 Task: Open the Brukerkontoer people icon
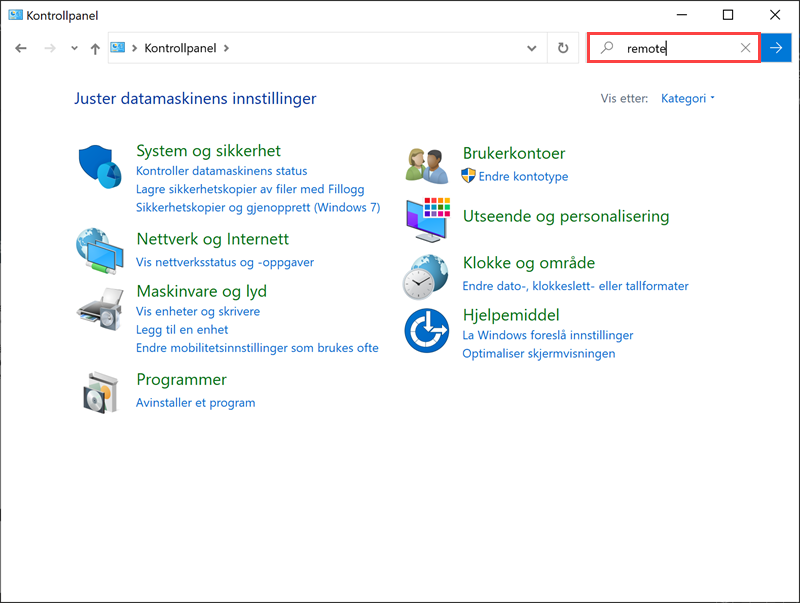(427, 166)
